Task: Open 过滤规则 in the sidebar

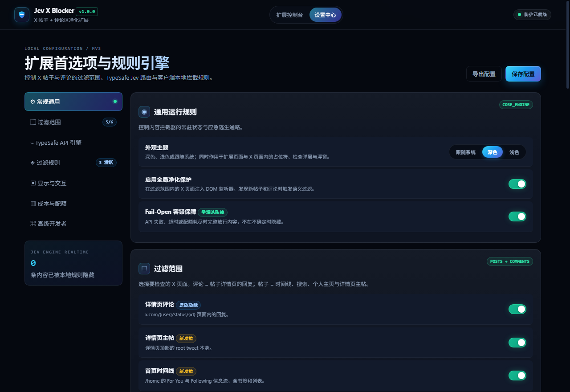Action: point(73,163)
